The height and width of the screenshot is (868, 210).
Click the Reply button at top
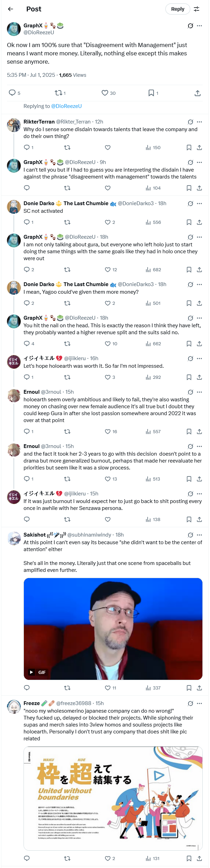177,9
